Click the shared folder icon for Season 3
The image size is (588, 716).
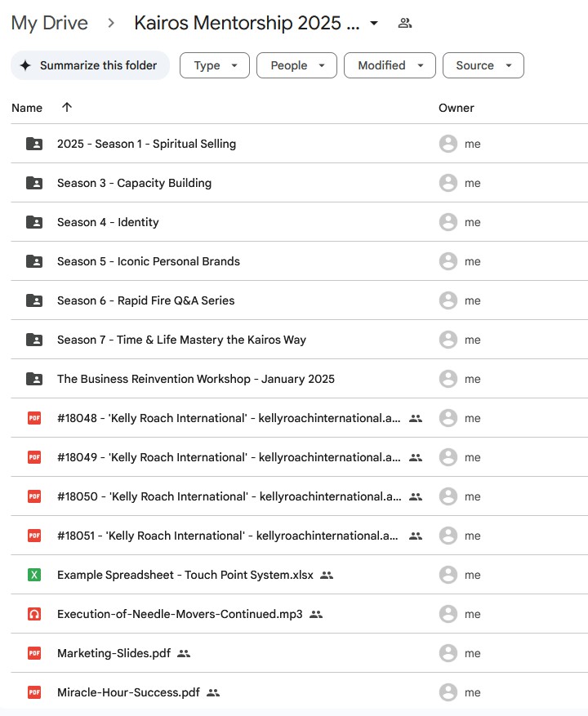(x=34, y=183)
